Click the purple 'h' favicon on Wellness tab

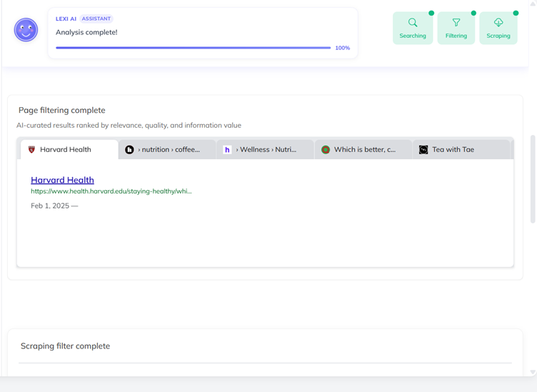pyautogui.click(x=227, y=150)
